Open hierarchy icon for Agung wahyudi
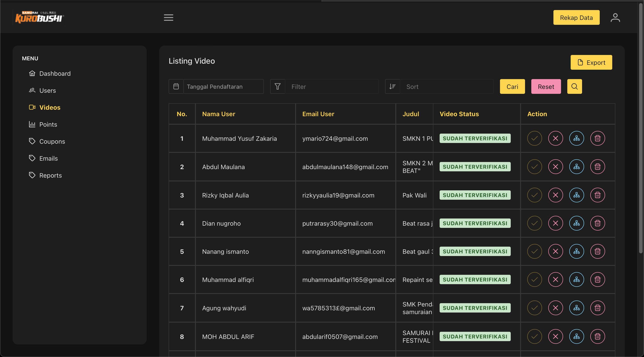This screenshot has width=644, height=357. pyautogui.click(x=576, y=308)
